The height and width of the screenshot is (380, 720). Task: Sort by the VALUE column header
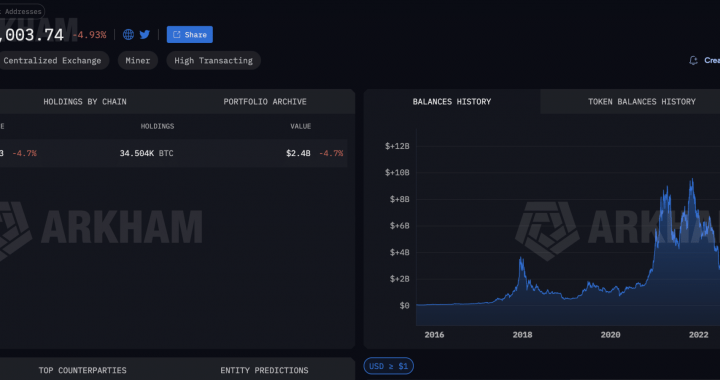pyautogui.click(x=301, y=126)
